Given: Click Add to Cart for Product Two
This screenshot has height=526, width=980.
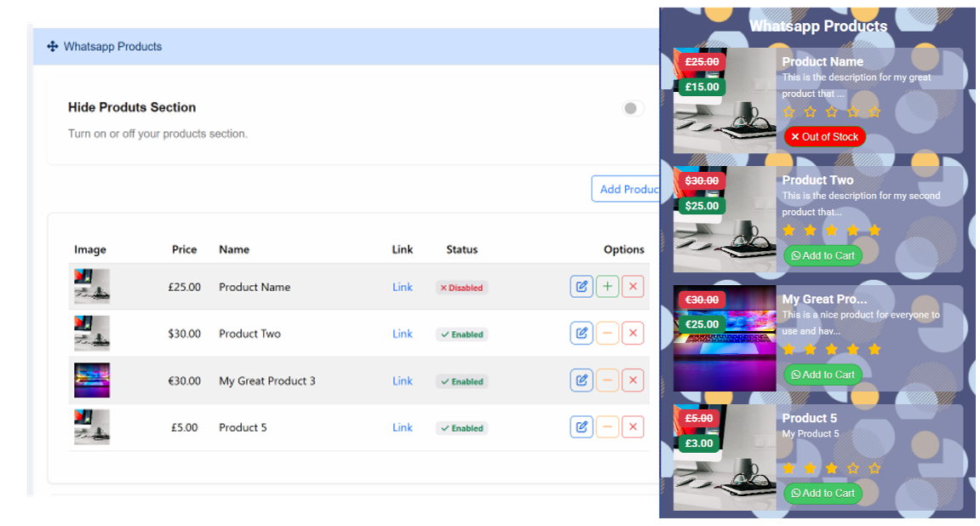Looking at the screenshot, I should coord(822,255).
